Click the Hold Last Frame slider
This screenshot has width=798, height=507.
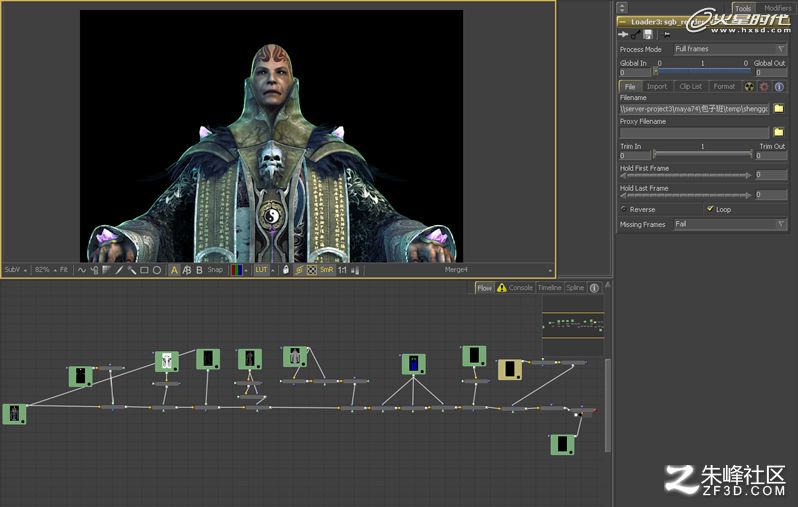click(687, 195)
